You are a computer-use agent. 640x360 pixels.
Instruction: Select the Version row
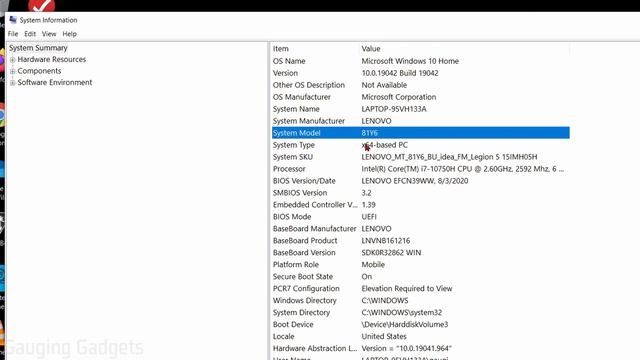(420, 73)
